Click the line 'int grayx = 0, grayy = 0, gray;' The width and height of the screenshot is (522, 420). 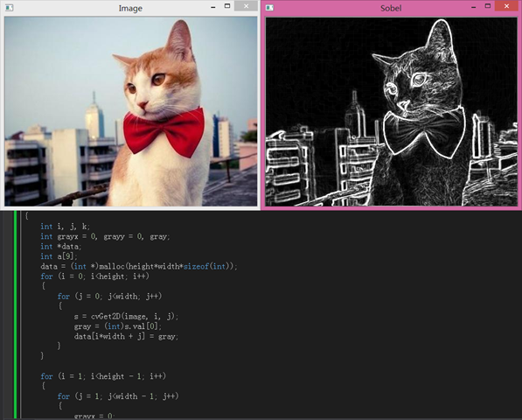point(105,236)
